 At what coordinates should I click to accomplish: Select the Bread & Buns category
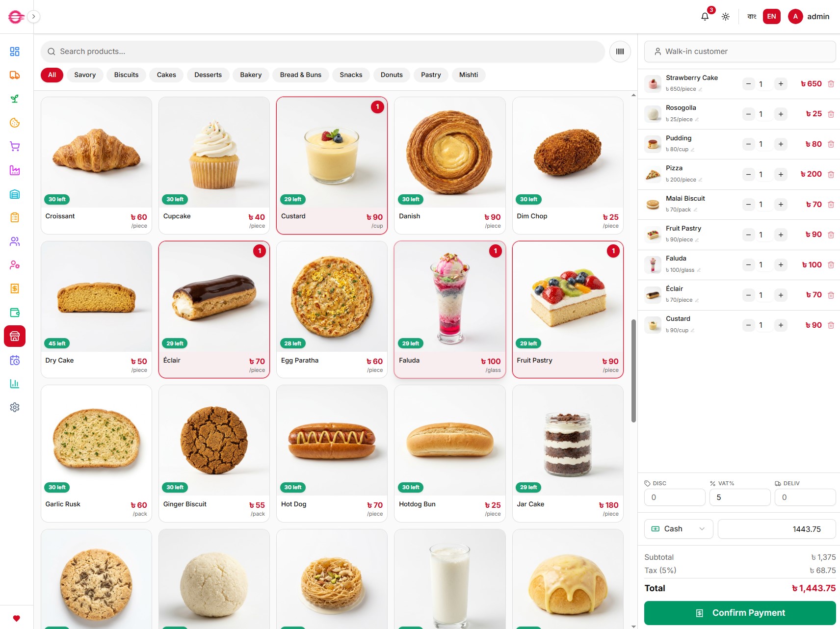[x=301, y=75]
